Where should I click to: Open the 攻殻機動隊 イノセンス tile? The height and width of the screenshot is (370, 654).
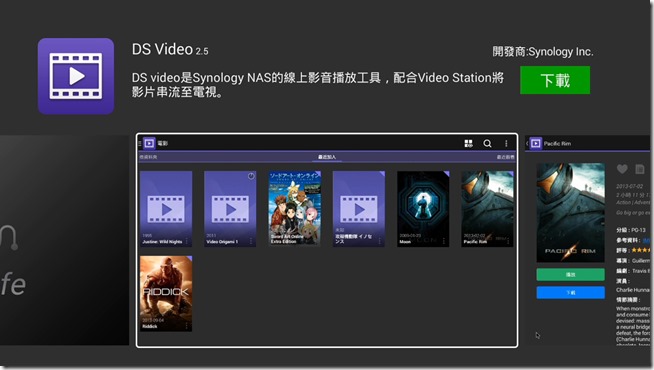coord(359,209)
